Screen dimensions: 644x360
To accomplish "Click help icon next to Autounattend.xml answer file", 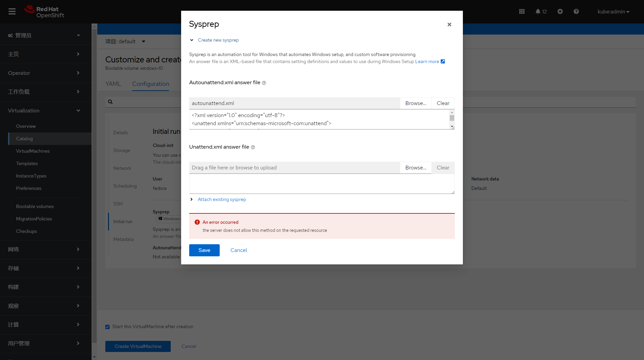I will 264,83.
